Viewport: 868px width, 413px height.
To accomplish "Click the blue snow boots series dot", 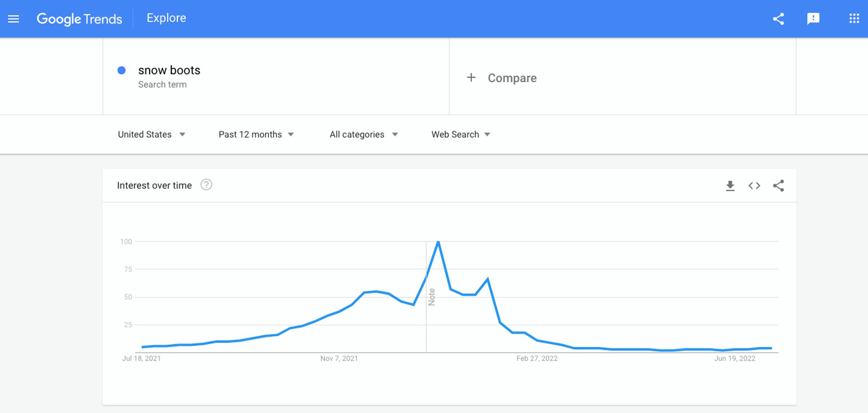I will 121,70.
